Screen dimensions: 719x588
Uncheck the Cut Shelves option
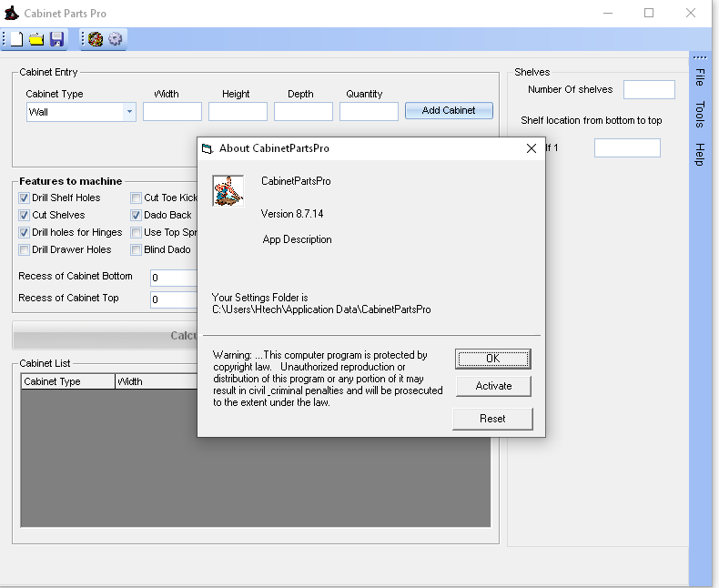point(25,215)
